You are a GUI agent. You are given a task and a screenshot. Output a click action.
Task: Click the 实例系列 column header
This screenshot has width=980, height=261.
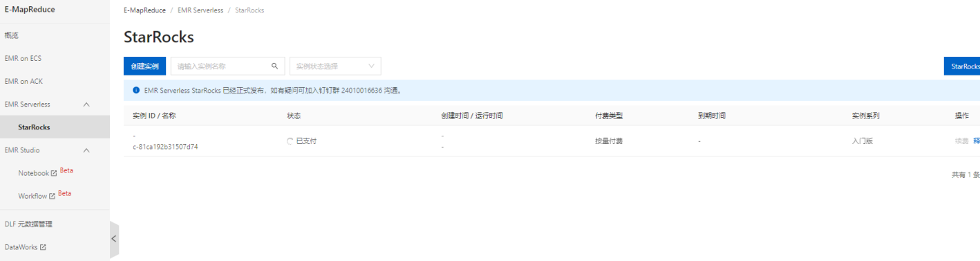865,116
